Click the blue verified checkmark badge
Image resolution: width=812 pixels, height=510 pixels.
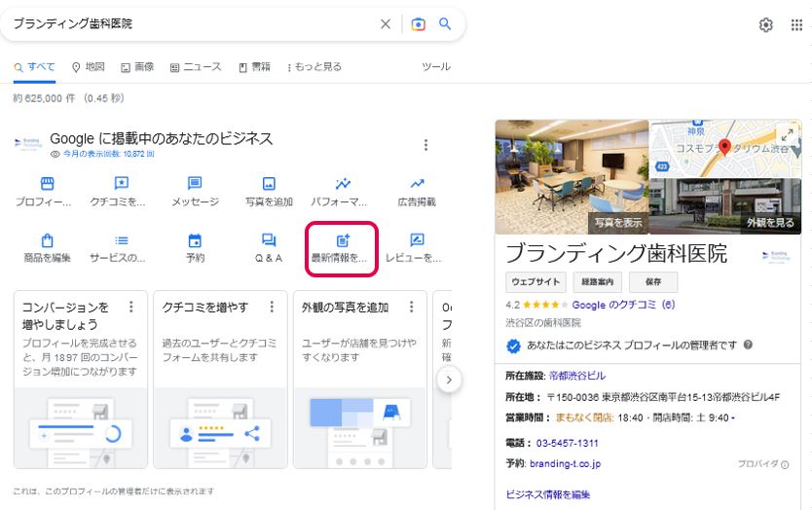(x=513, y=346)
